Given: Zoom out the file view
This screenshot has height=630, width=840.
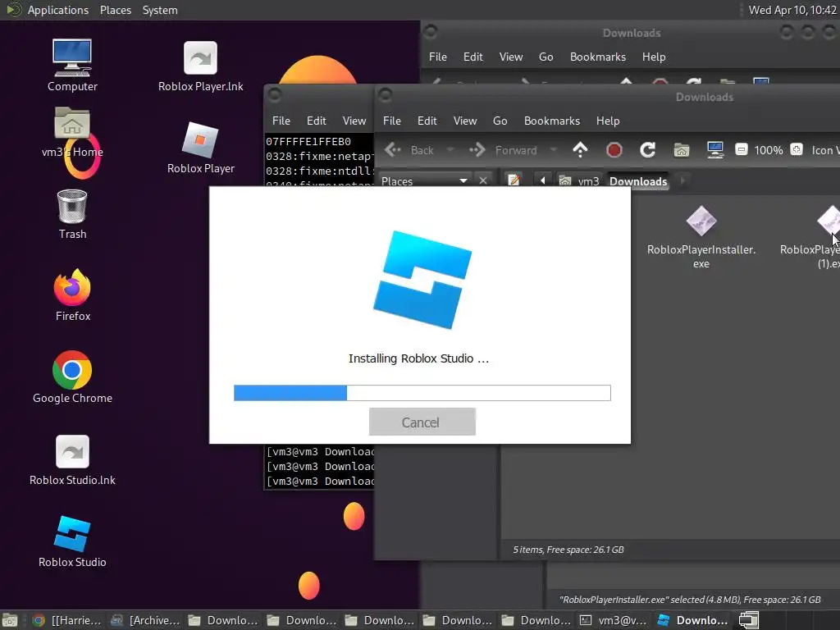Looking at the screenshot, I should click(x=741, y=149).
